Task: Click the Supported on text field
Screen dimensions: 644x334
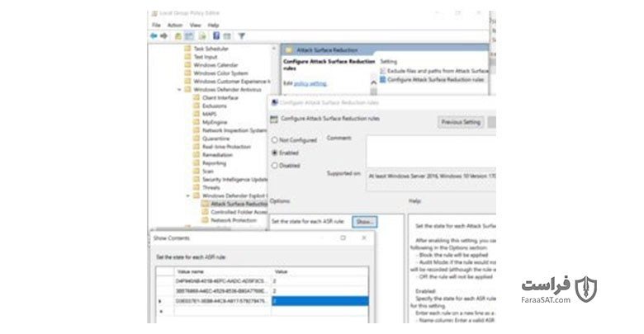Action: 431,179
